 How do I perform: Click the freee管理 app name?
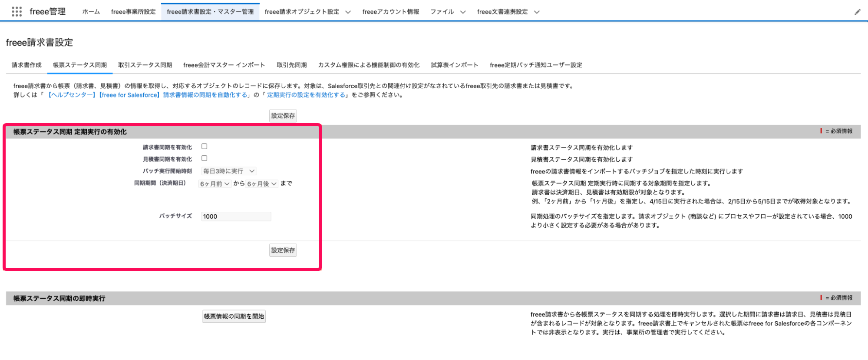[48, 12]
